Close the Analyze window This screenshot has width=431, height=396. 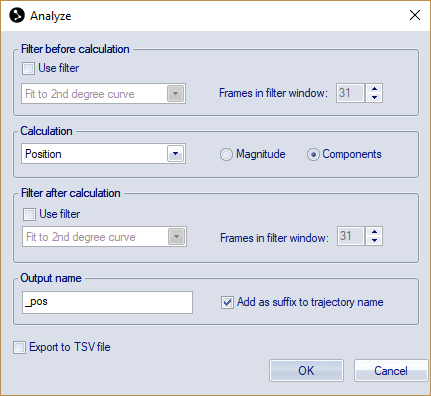point(415,15)
